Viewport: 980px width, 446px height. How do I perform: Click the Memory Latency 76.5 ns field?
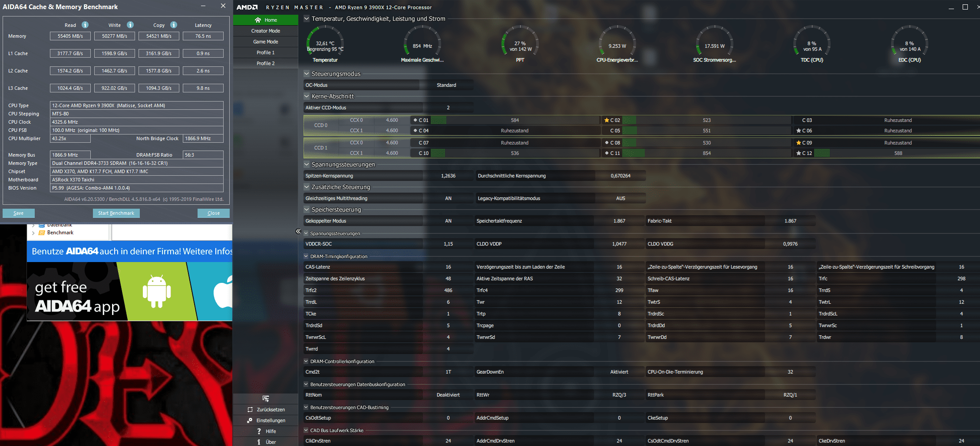tap(203, 36)
